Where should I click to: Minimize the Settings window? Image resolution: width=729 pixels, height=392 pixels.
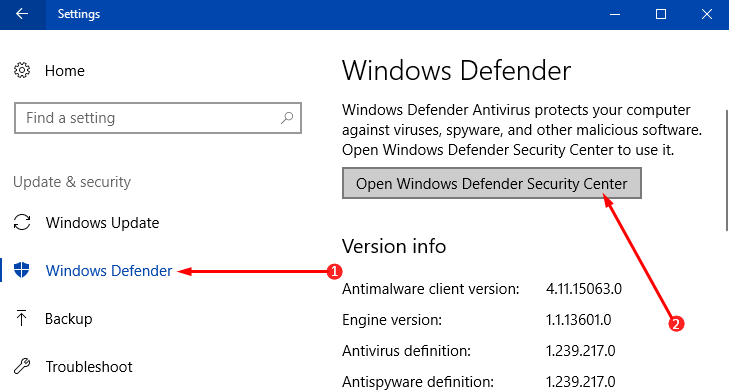coord(615,14)
